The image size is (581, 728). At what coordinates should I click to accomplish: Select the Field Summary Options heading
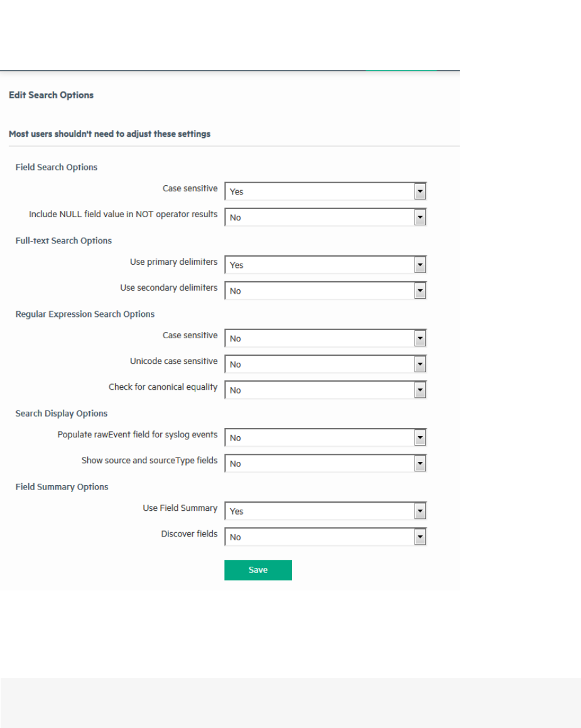coord(62,486)
